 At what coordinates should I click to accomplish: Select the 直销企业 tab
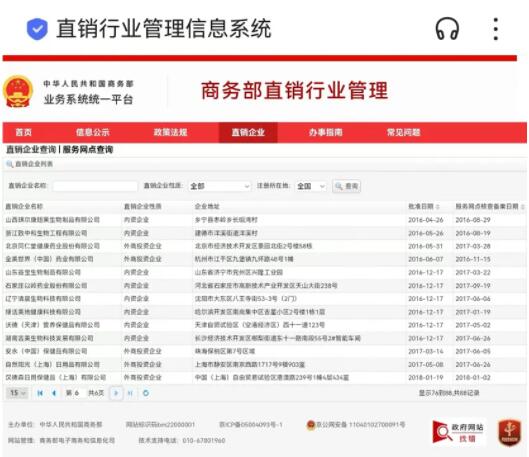[x=248, y=132]
